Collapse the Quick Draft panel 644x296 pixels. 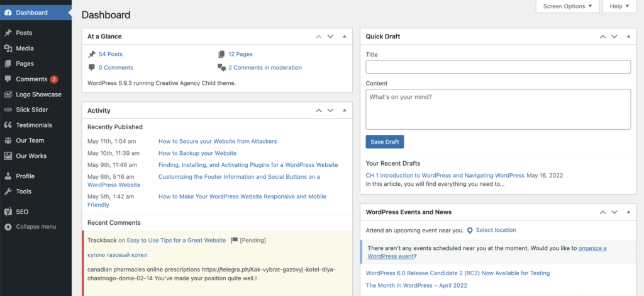[x=628, y=37]
